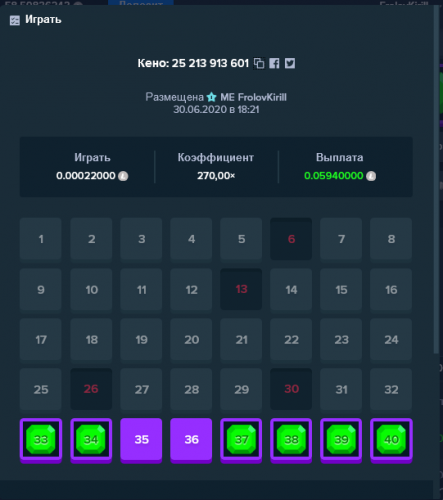This screenshot has height=500, width=443.
Task: Click Keno tile number 12
Action: point(191,289)
